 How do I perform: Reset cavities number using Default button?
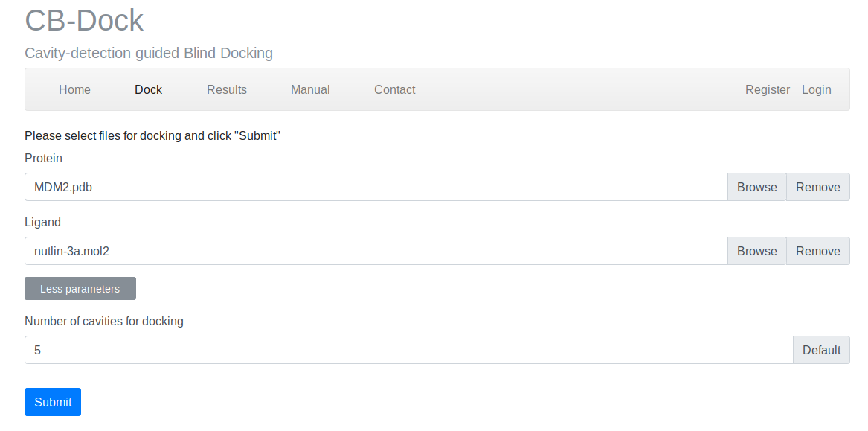(821, 350)
